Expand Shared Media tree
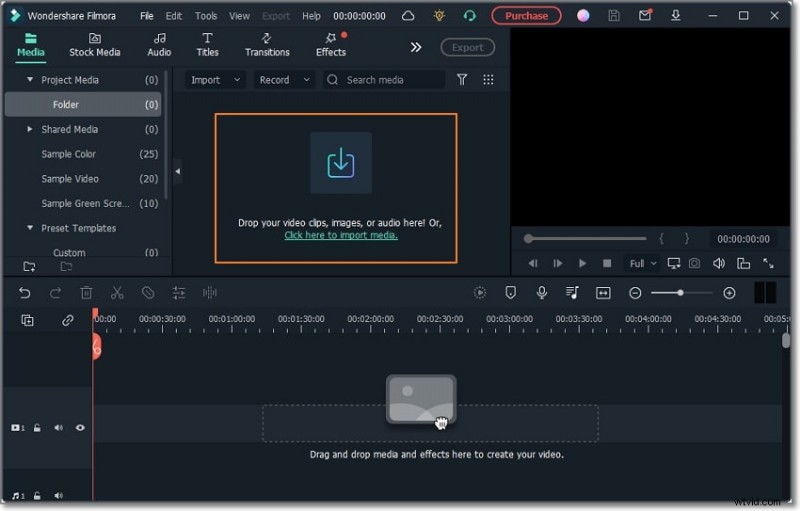Screen dimensions: 800x511 (30, 129)
